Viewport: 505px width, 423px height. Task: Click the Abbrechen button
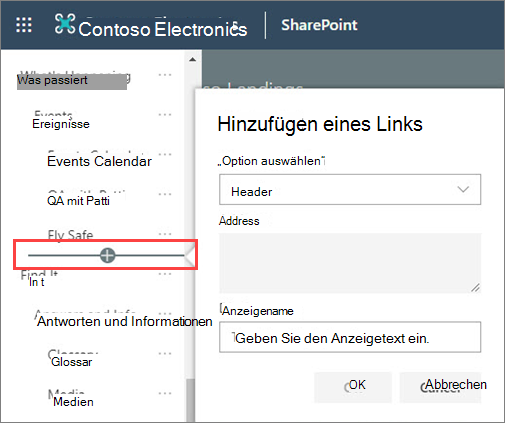pos(440,387)
